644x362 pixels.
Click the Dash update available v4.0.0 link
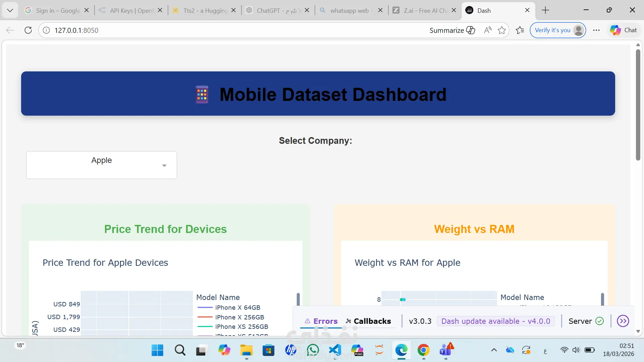tap(495, 321)
